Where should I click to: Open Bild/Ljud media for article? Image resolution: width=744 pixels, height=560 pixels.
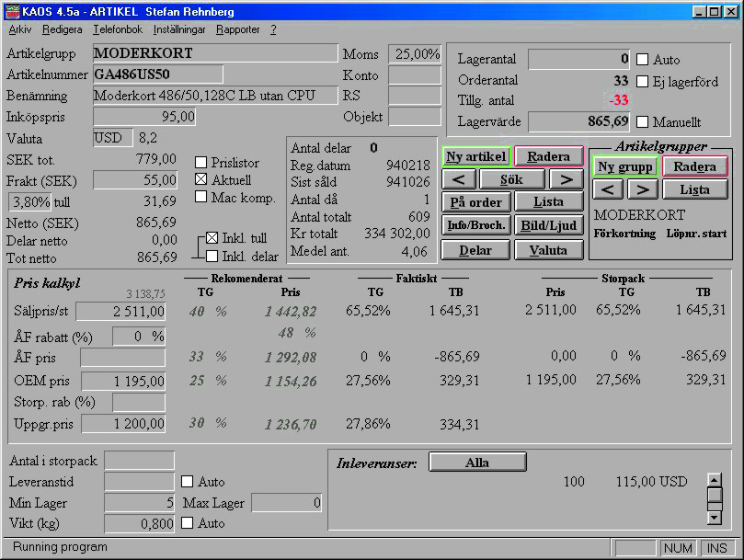(548, 225)
